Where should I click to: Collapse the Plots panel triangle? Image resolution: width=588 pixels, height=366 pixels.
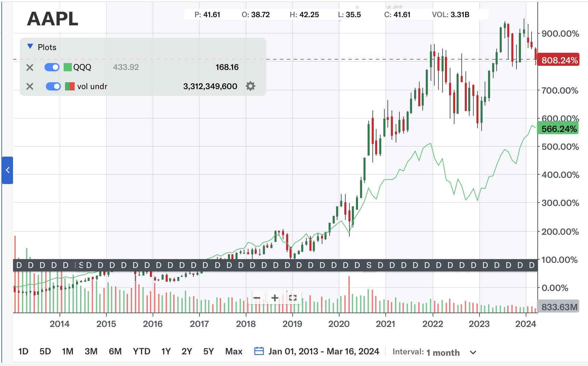[30, 47]
